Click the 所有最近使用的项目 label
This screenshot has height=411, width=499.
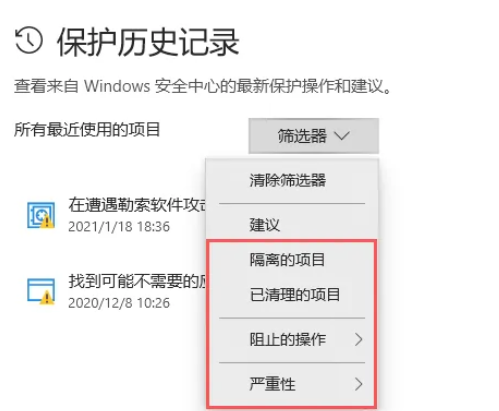(x=87, y=129)
